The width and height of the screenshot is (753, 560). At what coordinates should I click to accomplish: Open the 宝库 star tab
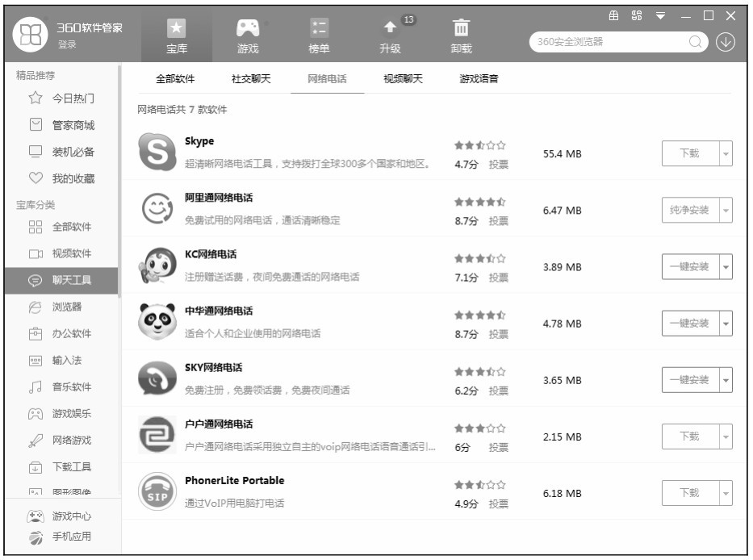pyautogui.click(x=176, y=36)
